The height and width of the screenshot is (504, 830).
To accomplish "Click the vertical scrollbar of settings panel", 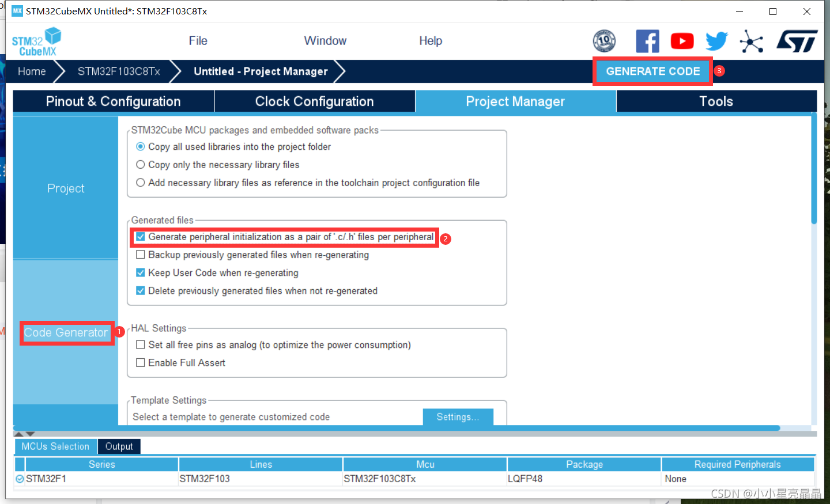I will tap(814, 168).
